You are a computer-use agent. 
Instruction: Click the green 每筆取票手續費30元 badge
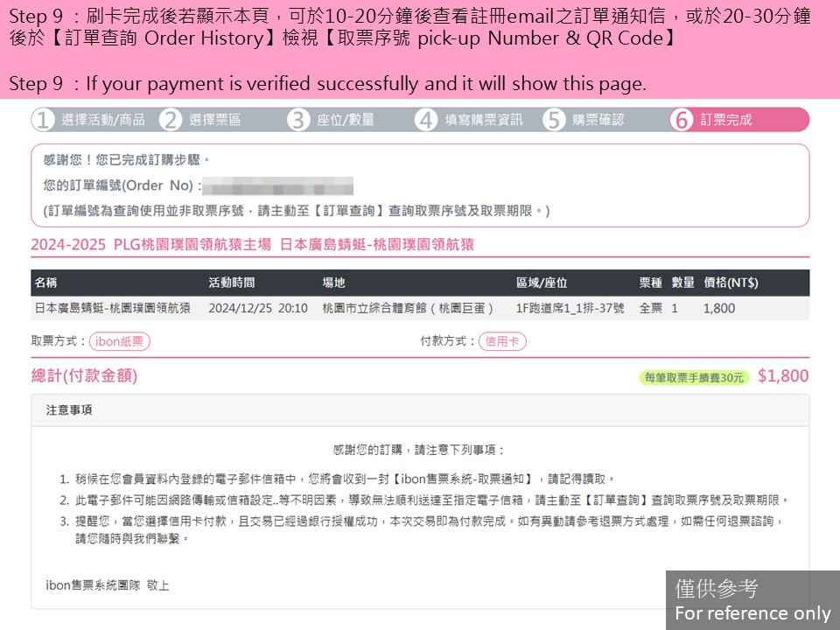click(694, 378)
